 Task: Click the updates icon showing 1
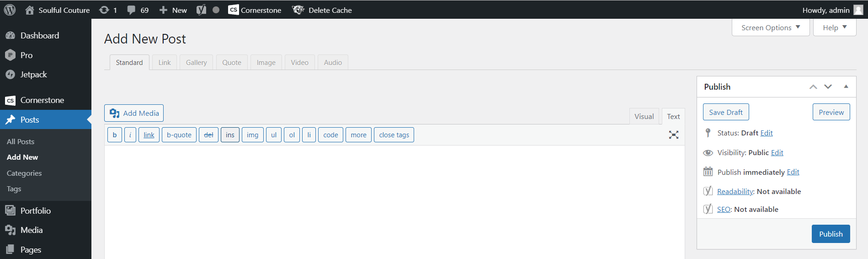click(108, 10)
